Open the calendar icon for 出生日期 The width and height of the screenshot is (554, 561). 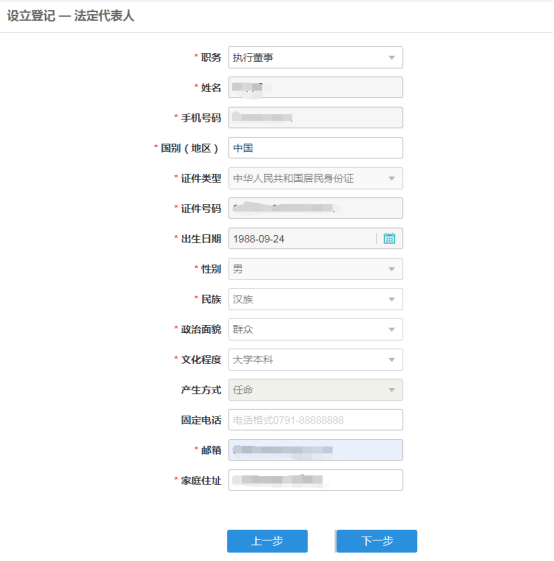coord(389,238)
